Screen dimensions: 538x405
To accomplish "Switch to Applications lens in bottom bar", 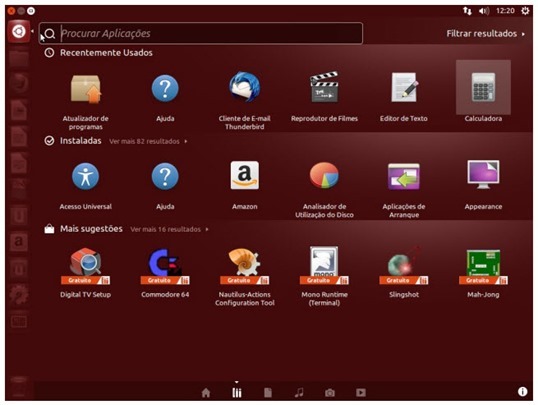I will (237, 392).
